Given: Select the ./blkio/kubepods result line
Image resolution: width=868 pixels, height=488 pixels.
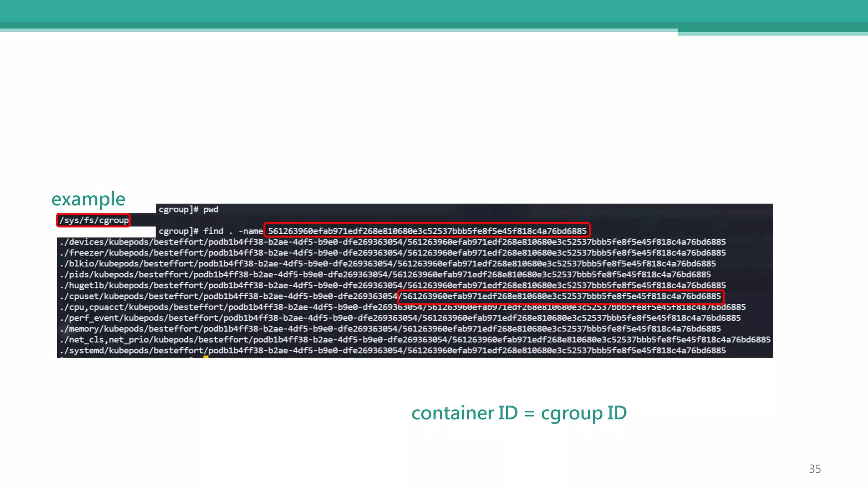Looking at the screenshot, I should click(388, 263).
